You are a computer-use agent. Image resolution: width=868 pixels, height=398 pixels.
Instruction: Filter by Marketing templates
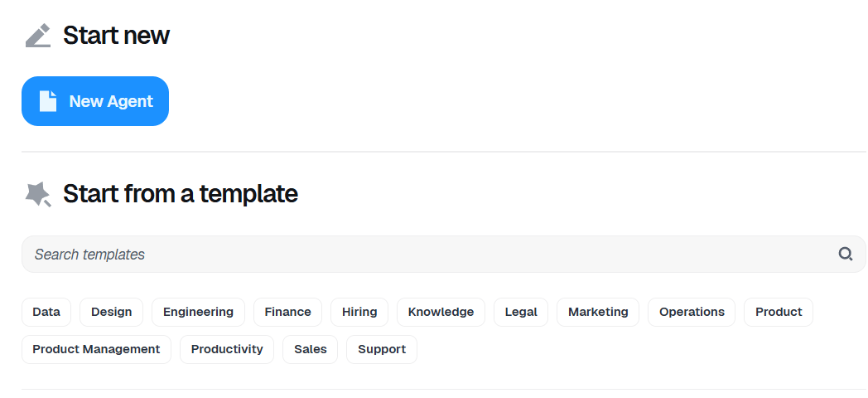click(x=598, y=312)
